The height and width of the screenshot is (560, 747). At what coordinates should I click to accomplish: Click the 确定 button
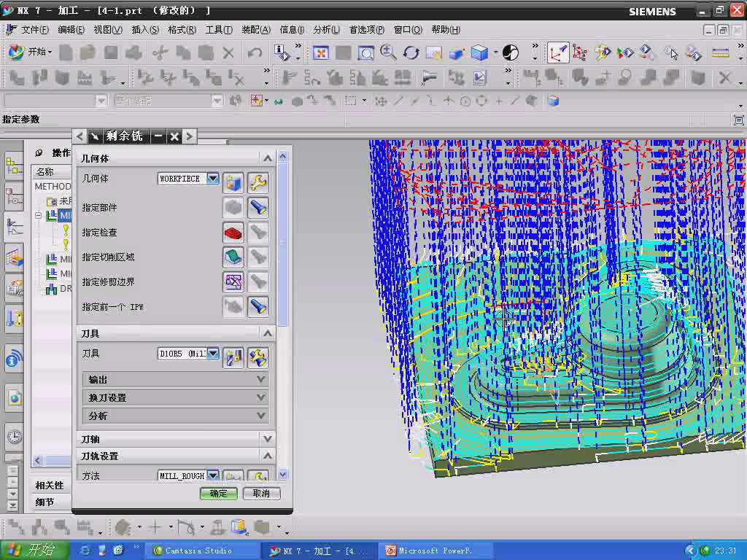point(219,494)
